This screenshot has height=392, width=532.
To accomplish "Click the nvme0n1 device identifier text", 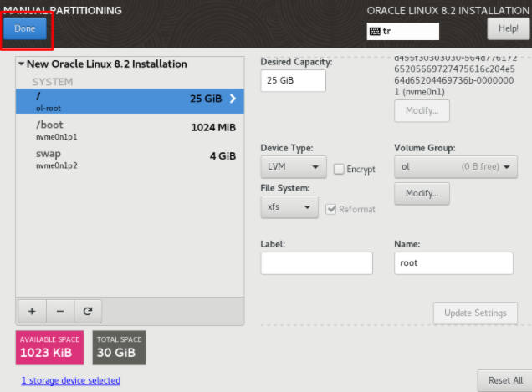I will [x=454, y=75].
